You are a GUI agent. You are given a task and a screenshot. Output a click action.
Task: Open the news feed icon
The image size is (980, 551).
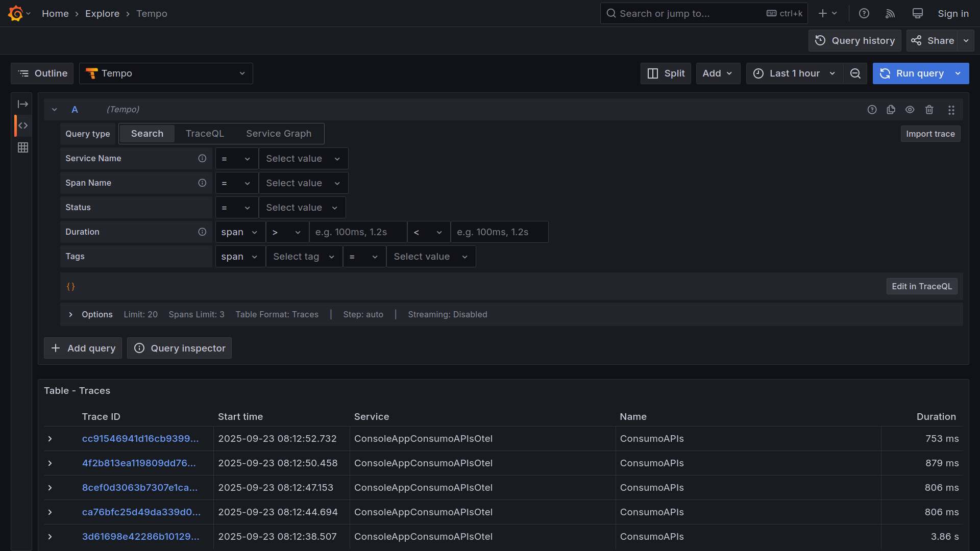pyautogui.click(x=890, y=14)
